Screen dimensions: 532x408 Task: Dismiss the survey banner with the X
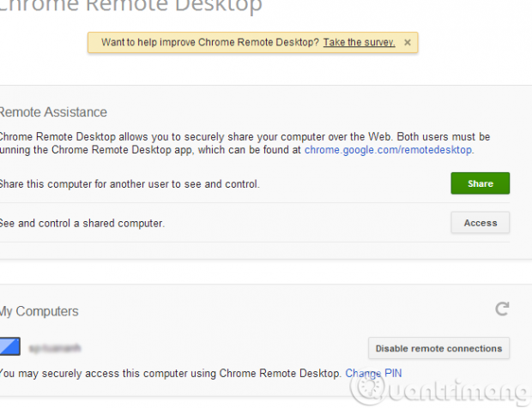tap(408, 43)
